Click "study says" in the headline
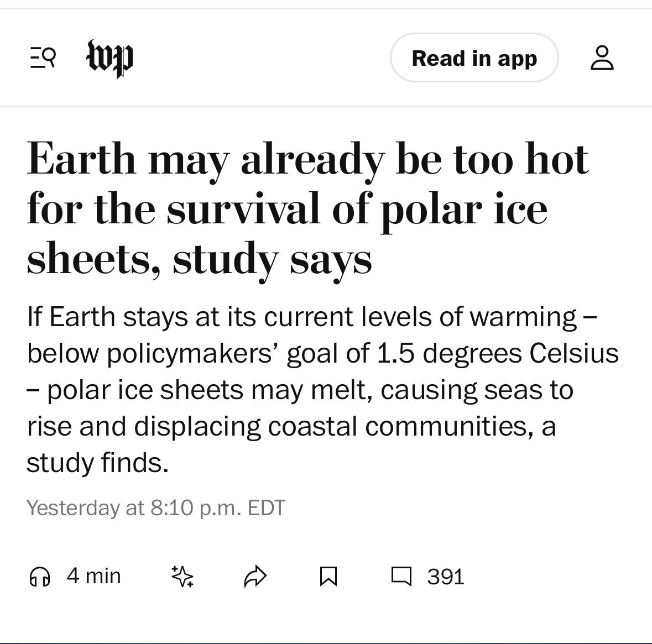This screenshot has width=652, height=644. coord(272,259)
